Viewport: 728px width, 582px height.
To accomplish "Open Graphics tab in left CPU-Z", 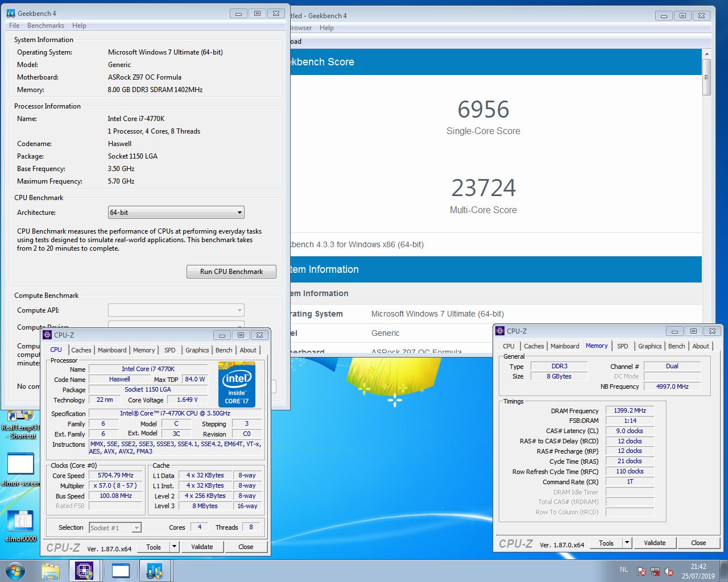I will 197,350.
